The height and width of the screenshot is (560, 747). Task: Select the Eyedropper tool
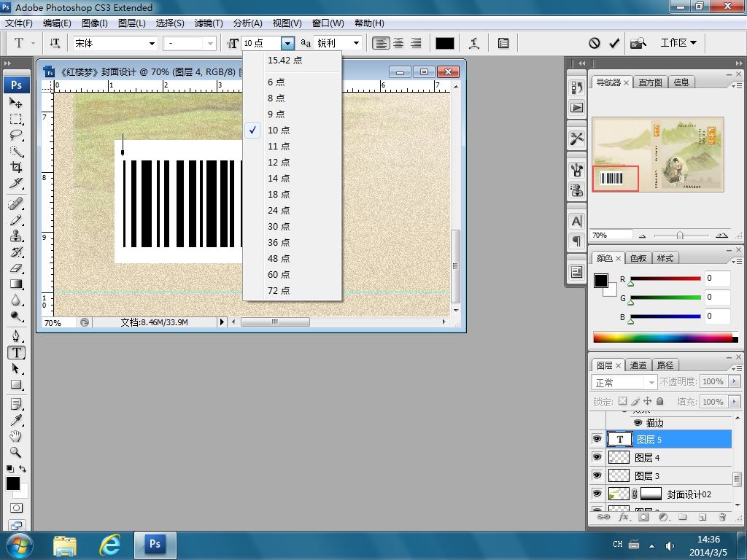[x=16, y=421]
